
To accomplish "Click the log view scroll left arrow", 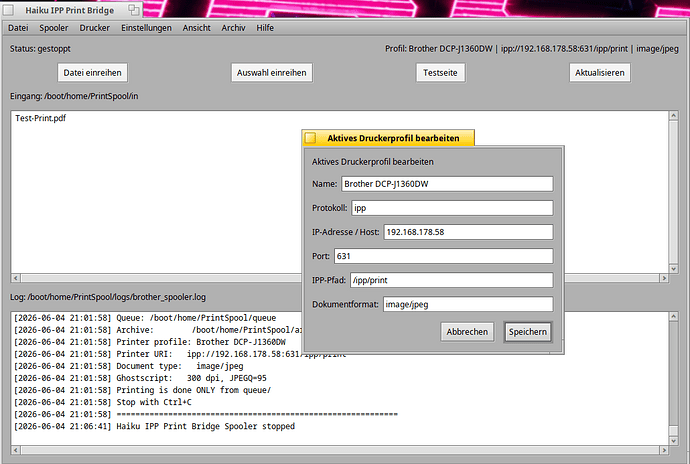I will 16,450.
